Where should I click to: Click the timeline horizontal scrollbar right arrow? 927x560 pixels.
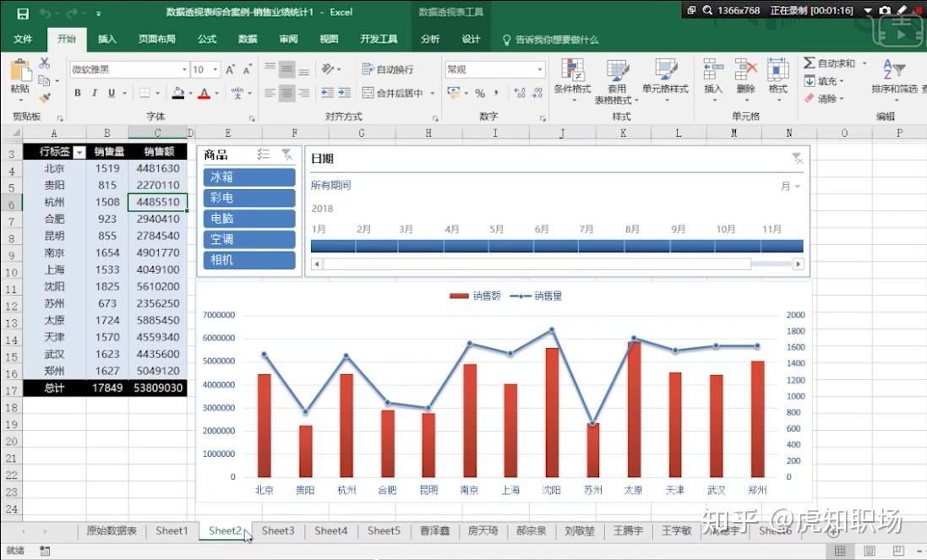(798, 264)
